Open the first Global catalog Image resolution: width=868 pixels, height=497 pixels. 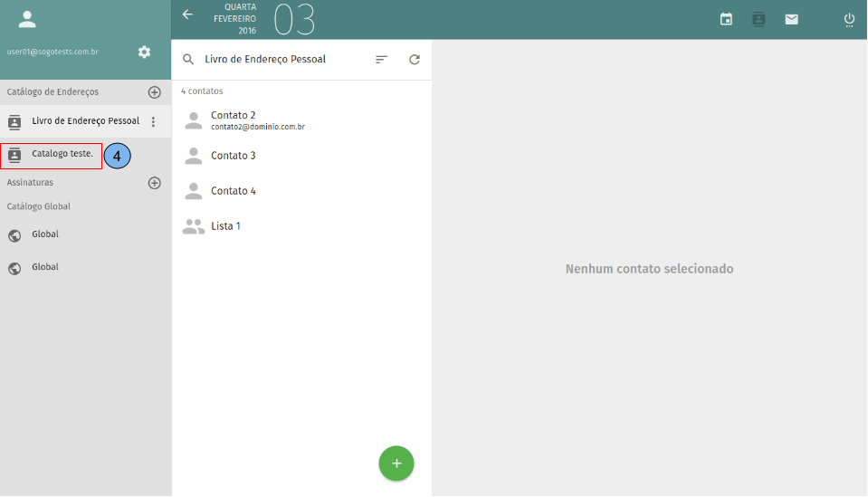(x=45, y=234)
